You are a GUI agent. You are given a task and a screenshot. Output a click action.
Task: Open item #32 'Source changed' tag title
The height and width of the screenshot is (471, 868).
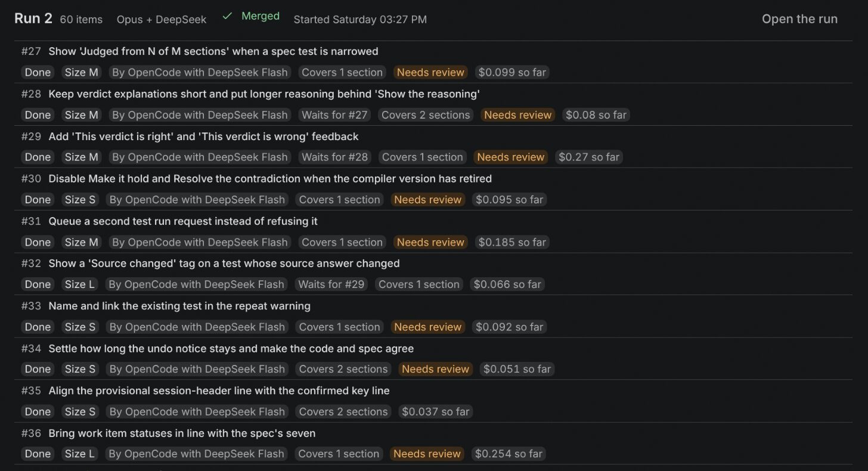click(224, 263)
